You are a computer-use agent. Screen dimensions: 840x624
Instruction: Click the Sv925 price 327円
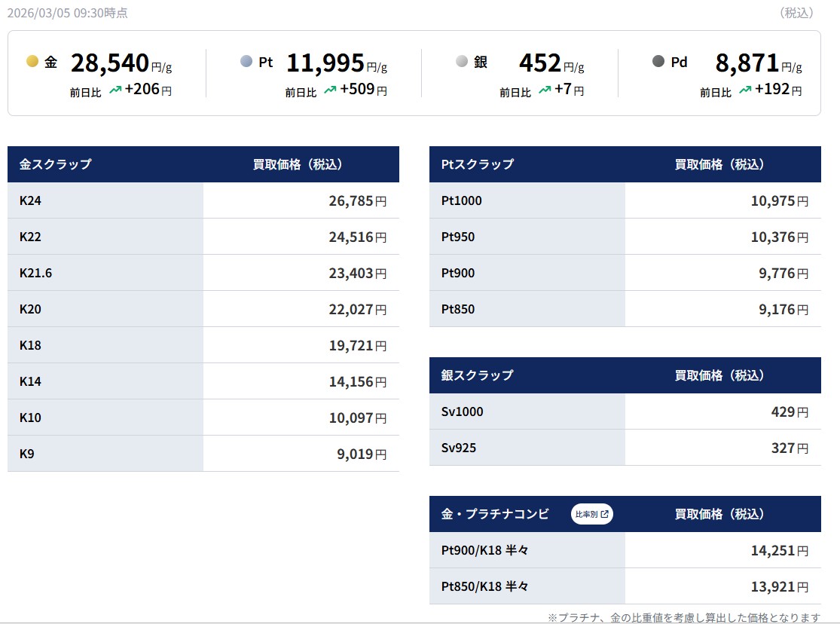pos(790,448)
